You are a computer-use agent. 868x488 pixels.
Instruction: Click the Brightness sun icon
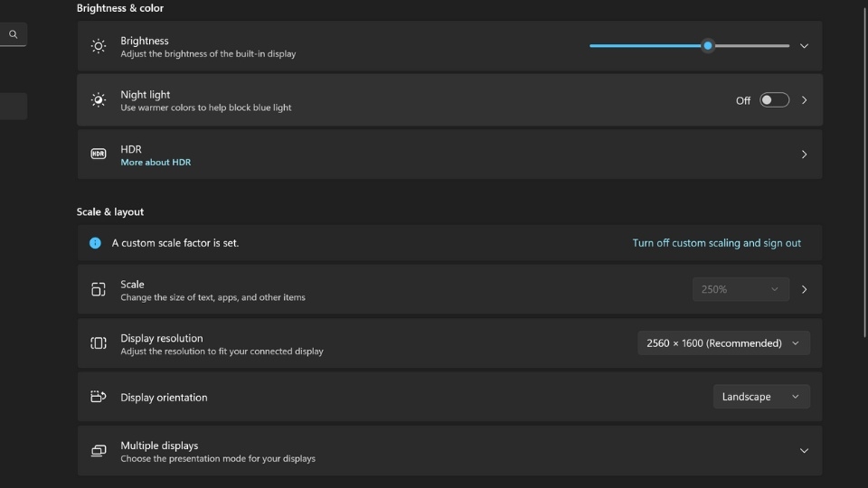[99, 46]
